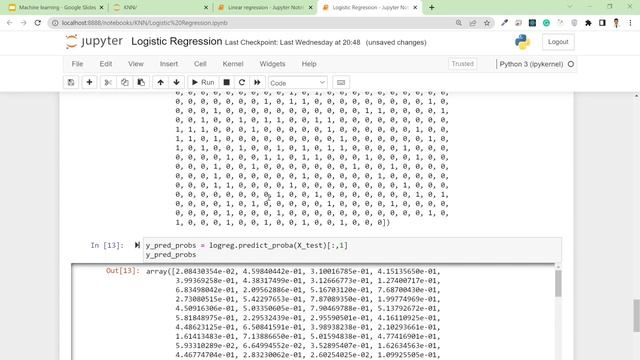Screen dimensions: 640x360
Task: Open the tab search chevron
Action: [x=570, y=7]
